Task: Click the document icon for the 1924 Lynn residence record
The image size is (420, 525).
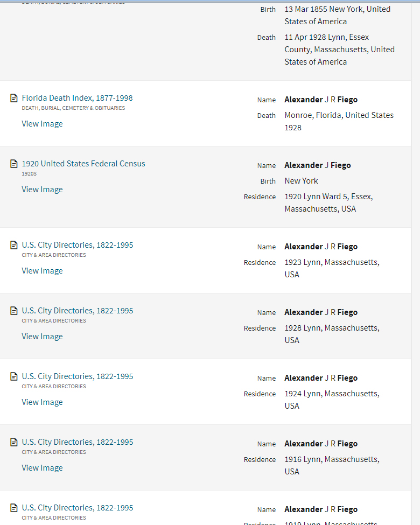Action: [x=14, y=376]
